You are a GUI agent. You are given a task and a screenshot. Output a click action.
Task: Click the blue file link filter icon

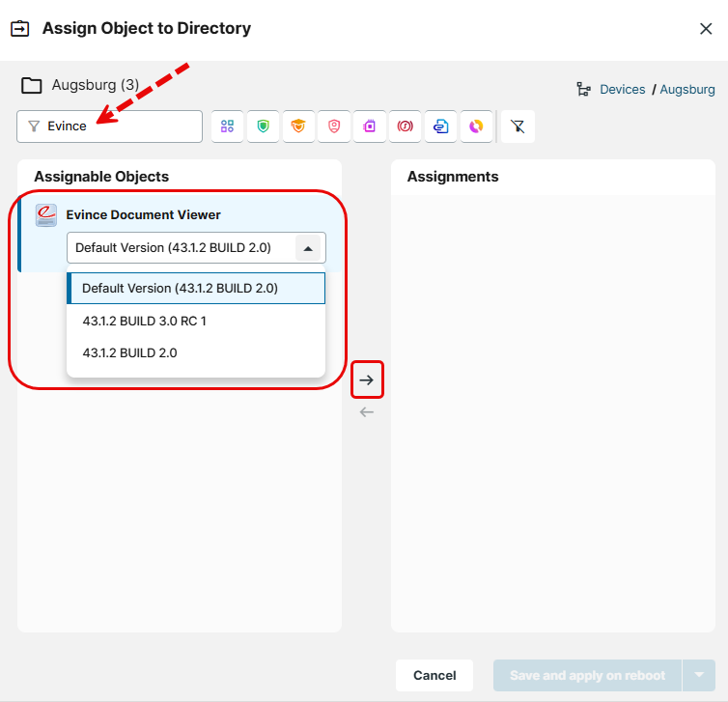(x=440, y=126)
